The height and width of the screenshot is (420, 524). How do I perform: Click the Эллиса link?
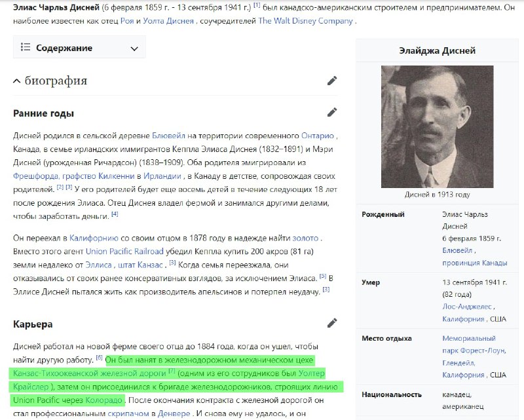(x=99, y=265)
